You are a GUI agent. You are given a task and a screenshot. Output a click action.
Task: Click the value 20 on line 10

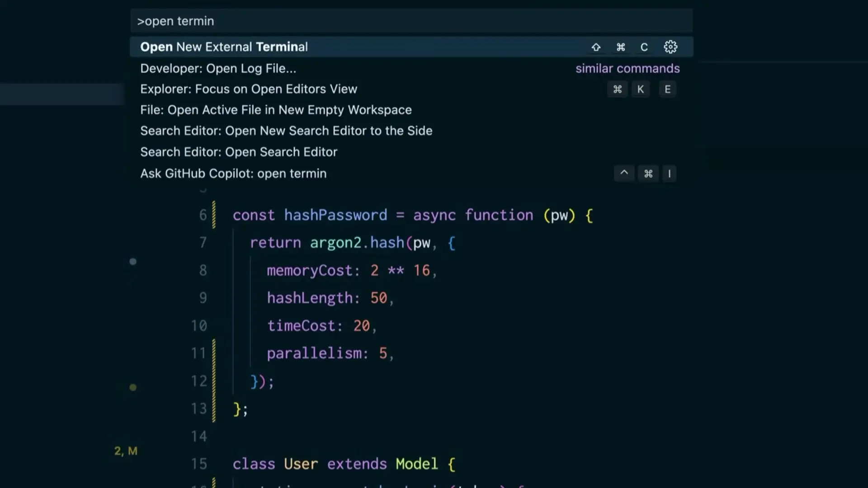362,326
